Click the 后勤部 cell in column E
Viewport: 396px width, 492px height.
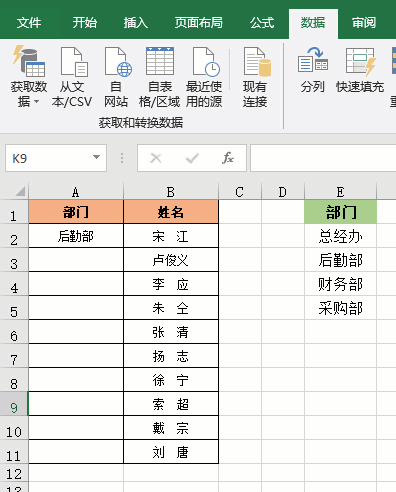tap(340, 260)
